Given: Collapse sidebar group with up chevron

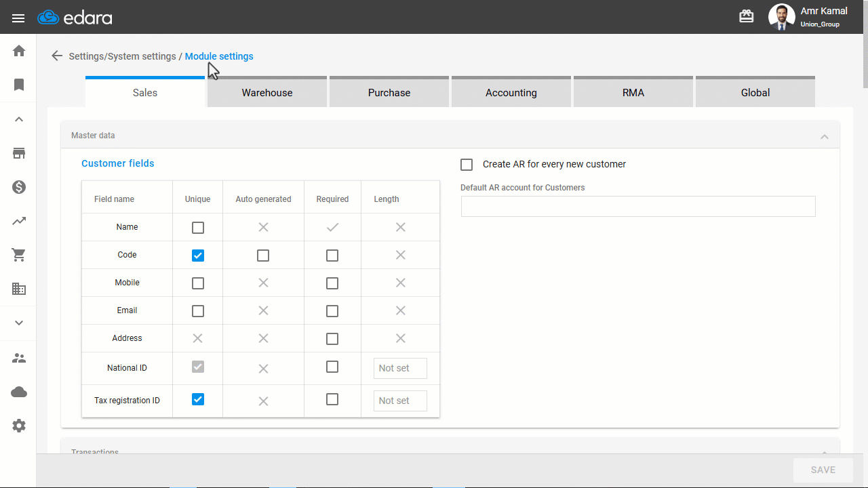Looking at the screenshot, I should (19, 119).
